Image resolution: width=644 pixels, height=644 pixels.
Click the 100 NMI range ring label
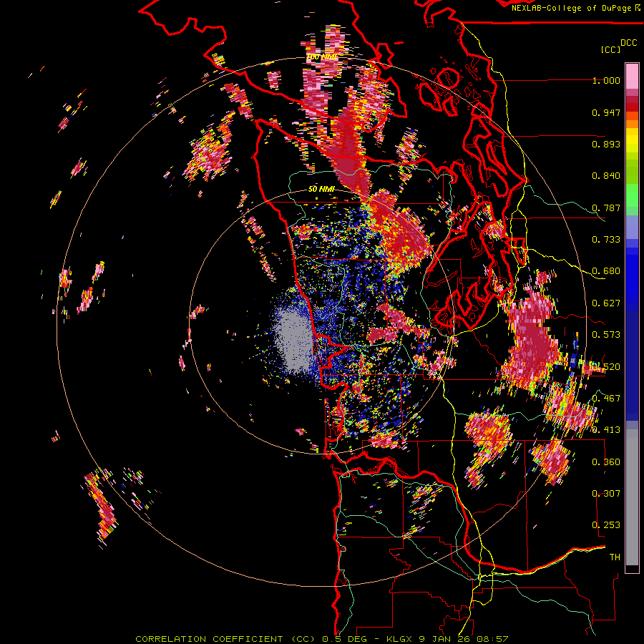coord(321,57)
